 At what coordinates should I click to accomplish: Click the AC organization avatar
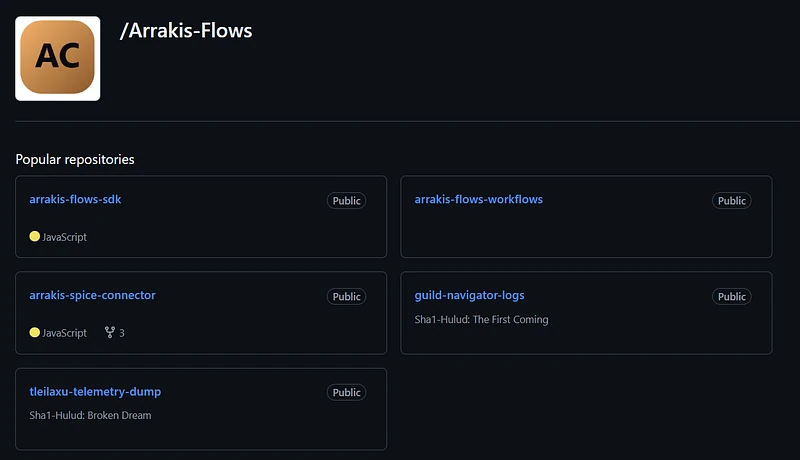click(x=58, y=58)
